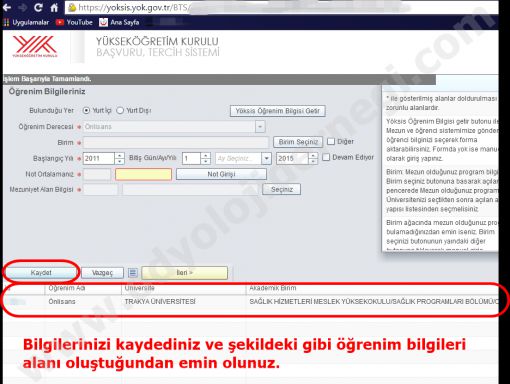Viewport: 510px width, 384px height.
Task: Open Uygulamalar apps grid icon
Action: (x=6, y=22)
